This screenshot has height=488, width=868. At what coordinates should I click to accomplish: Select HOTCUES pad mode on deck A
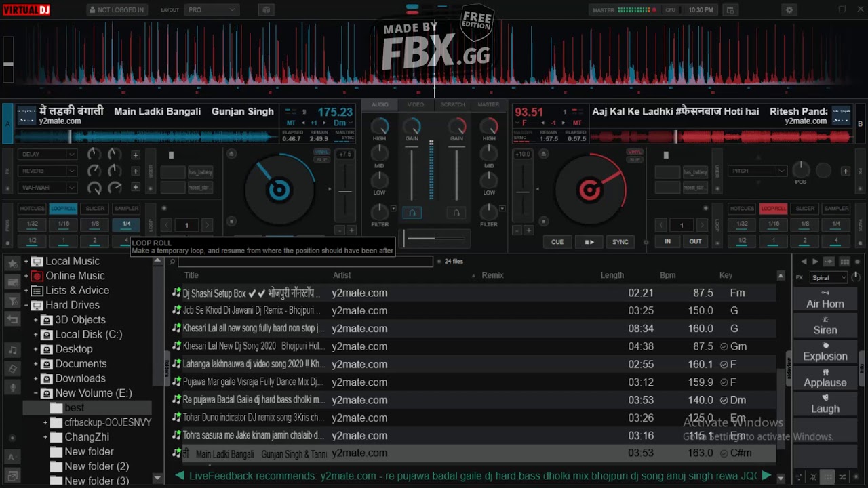click(x=32, y=209)
